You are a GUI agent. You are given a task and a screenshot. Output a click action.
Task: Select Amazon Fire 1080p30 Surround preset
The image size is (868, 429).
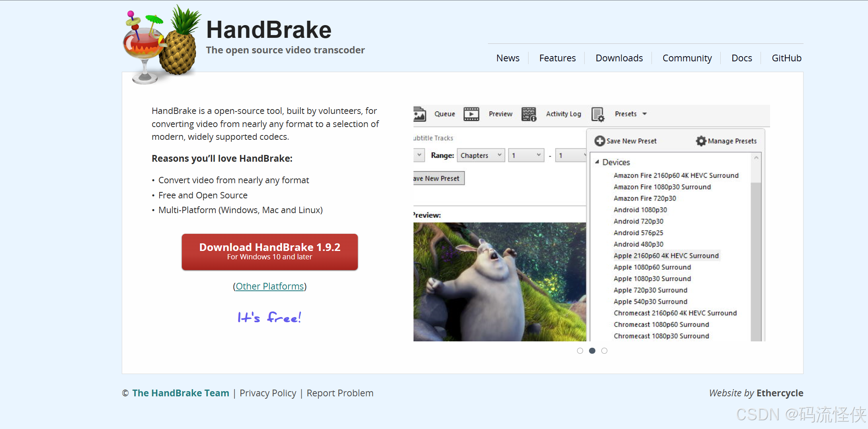point(662,187)
